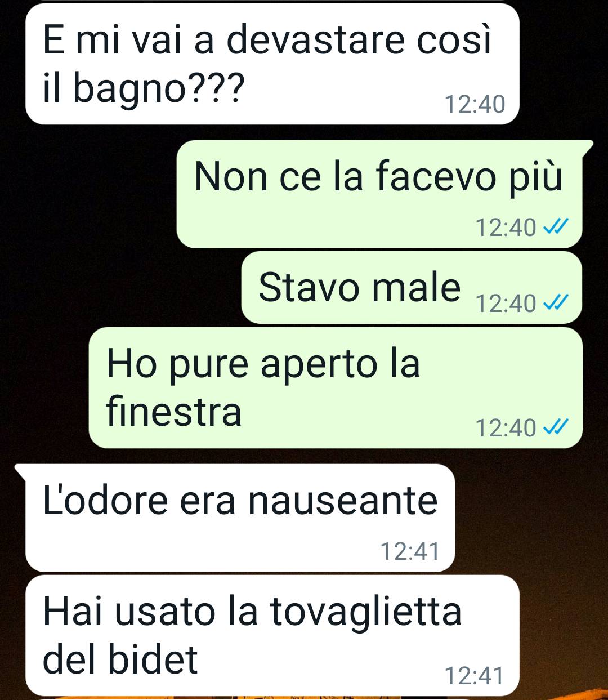The image size is (608, 700).
Task: Tap the word 'tovaglietta' in the last message
Action: [x=366, y=612]
